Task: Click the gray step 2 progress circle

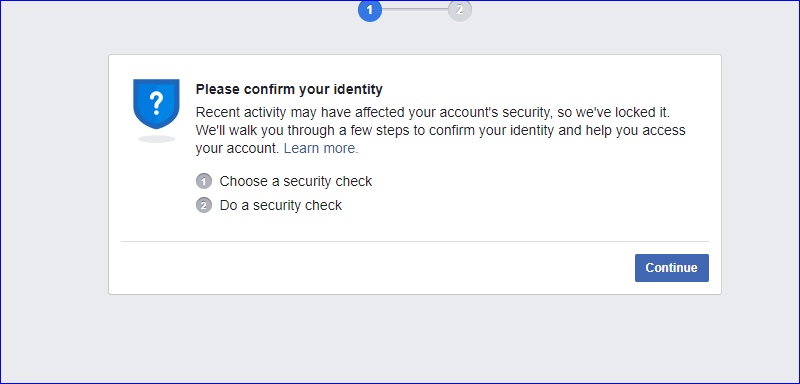Action: click(x=460, y=10)
